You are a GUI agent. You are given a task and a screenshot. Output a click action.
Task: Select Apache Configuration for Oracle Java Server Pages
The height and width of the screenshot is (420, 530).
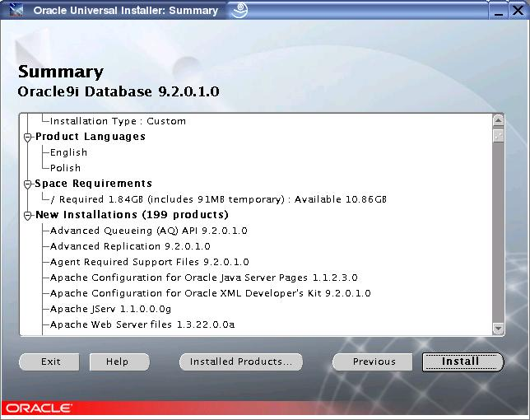tap(204, 278)
